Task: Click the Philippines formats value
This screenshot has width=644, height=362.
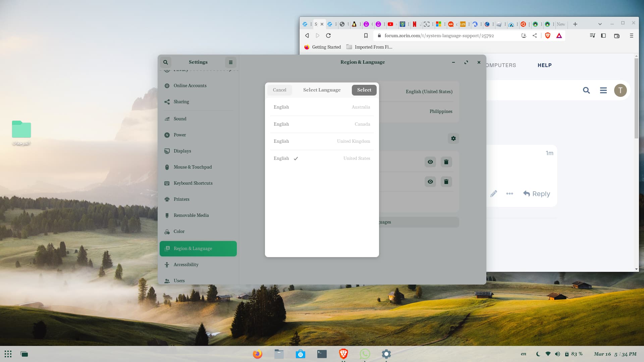Action: tap(441, 112)
